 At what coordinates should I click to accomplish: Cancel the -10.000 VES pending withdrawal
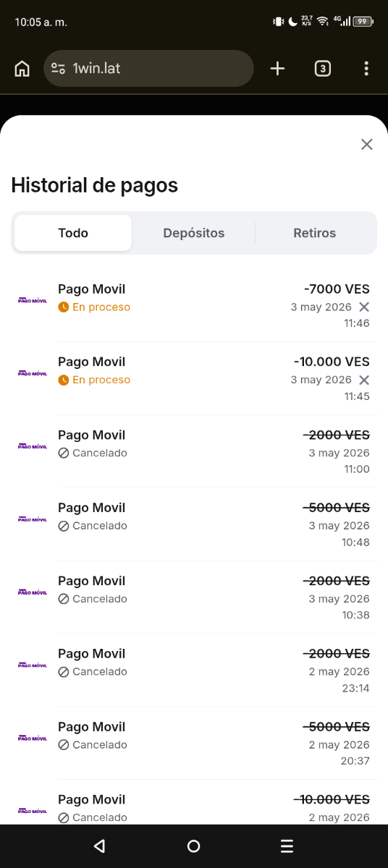364,380
